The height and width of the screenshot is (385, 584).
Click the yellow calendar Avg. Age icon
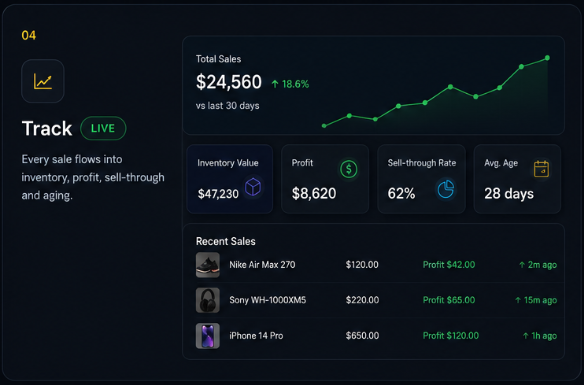(x=541, y=169)
